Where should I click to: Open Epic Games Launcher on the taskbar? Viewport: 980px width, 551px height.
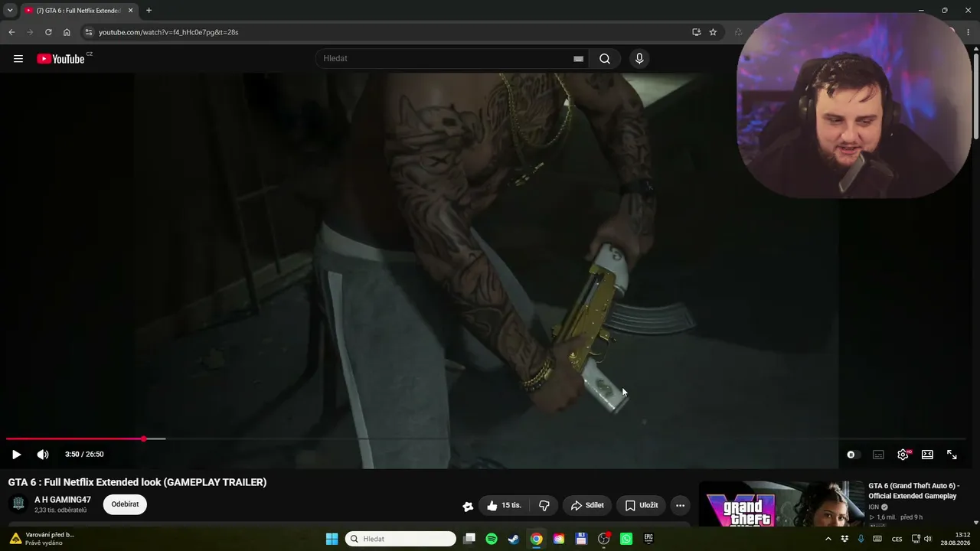coord(648,539)
